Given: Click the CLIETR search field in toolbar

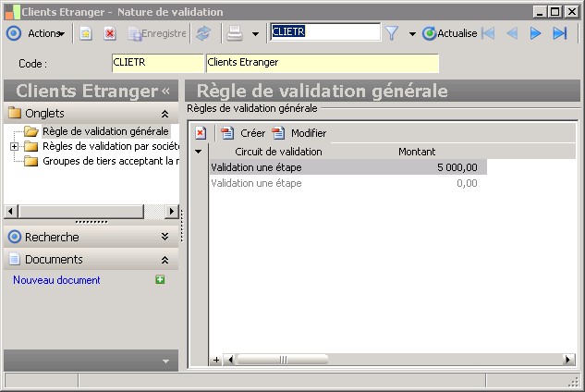Looking at the screenshot, I should coord(324,31).
